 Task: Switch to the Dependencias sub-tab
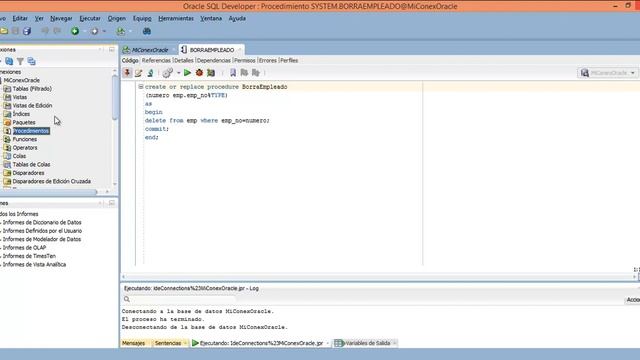coord(213,60)
